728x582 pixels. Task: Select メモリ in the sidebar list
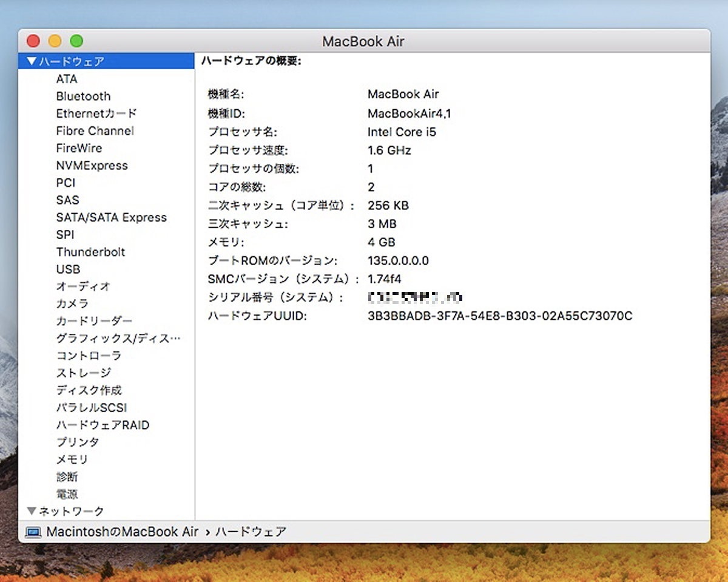point(72,459)
